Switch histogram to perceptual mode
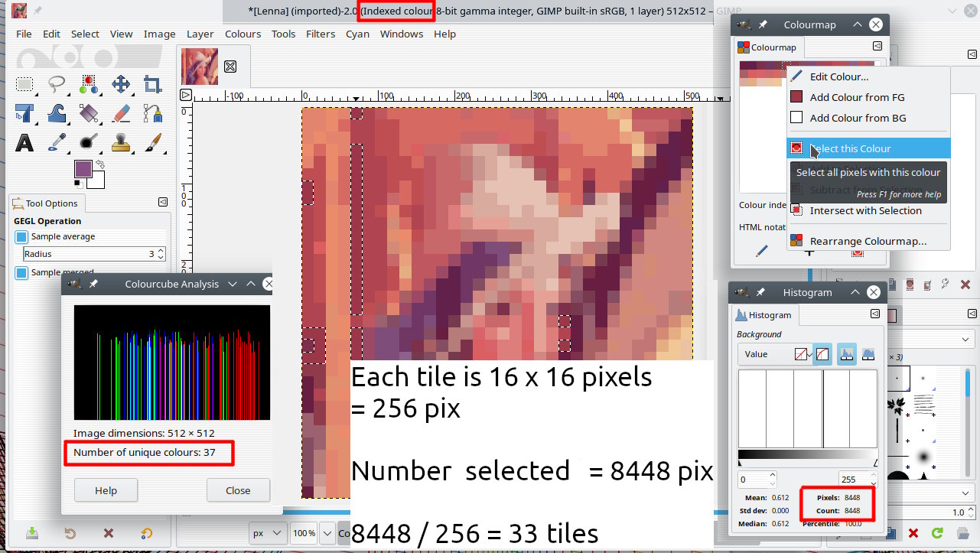The image size is (980, 553). tap(822, 354)
